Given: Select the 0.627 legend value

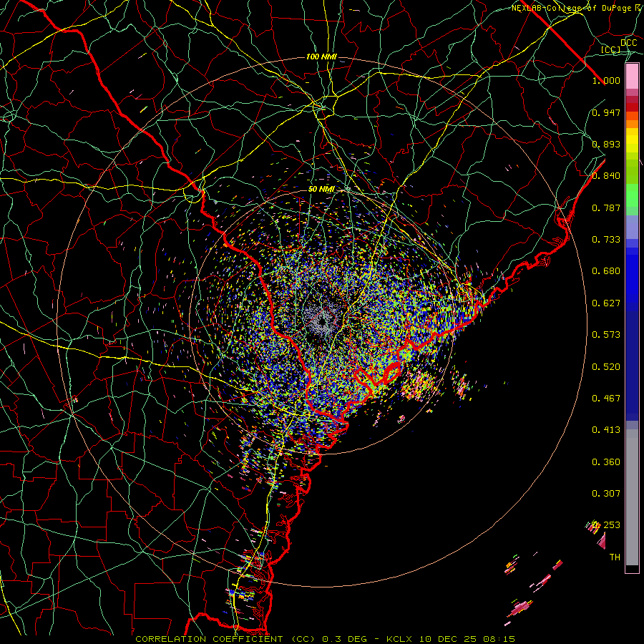Looking at the screenshot, I should coord(606,303).
